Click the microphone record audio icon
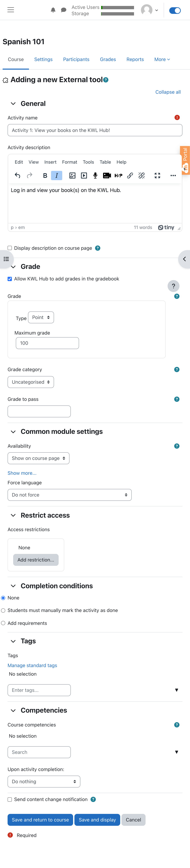This screenshot has height=868, width=190. point(95,176)
